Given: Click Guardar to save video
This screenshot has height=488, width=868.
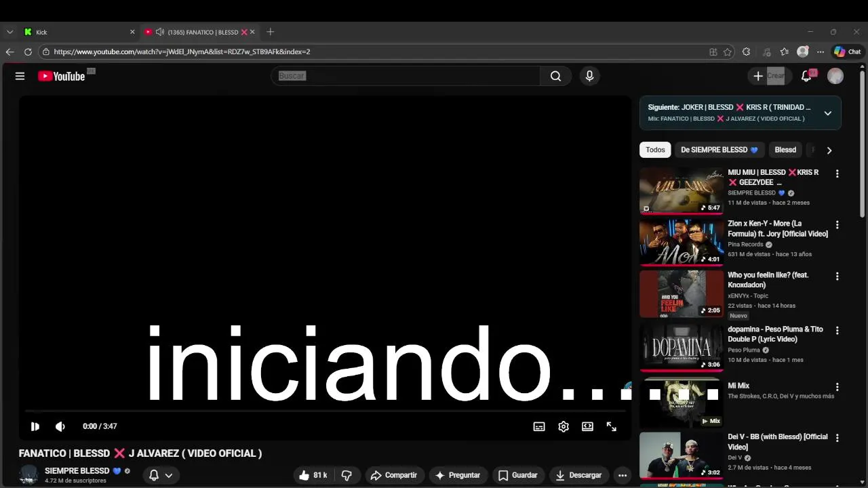Looking at the screenshot, I should point(518,475).
